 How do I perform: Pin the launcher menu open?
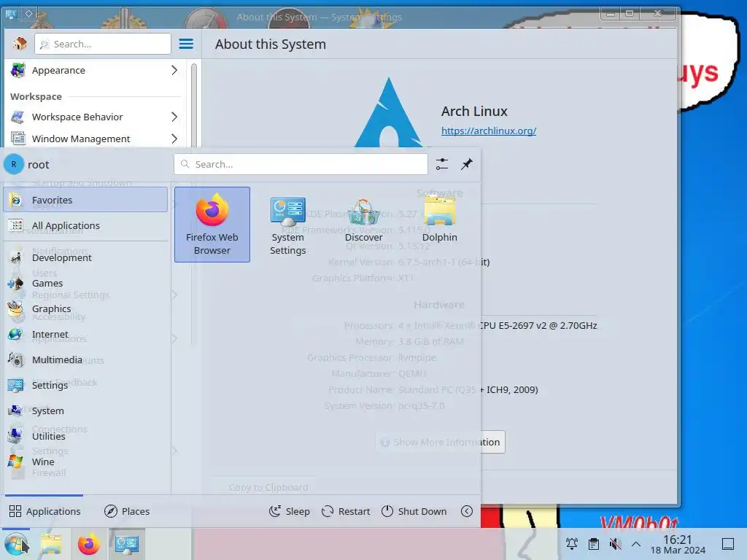point(466,164)
